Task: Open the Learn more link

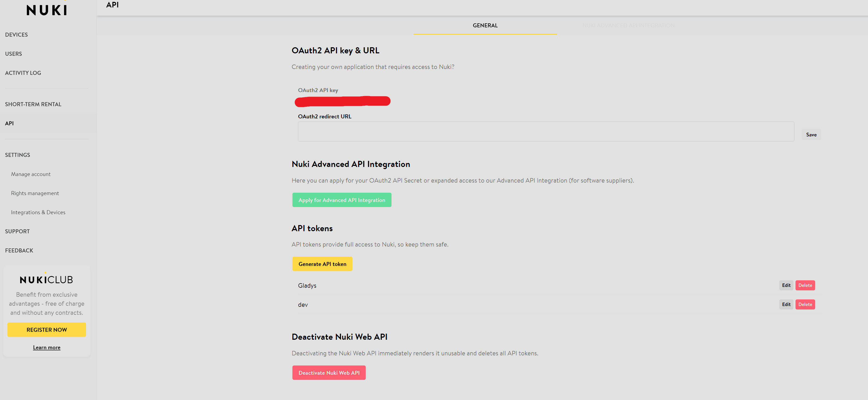Action: pos(47,347)
